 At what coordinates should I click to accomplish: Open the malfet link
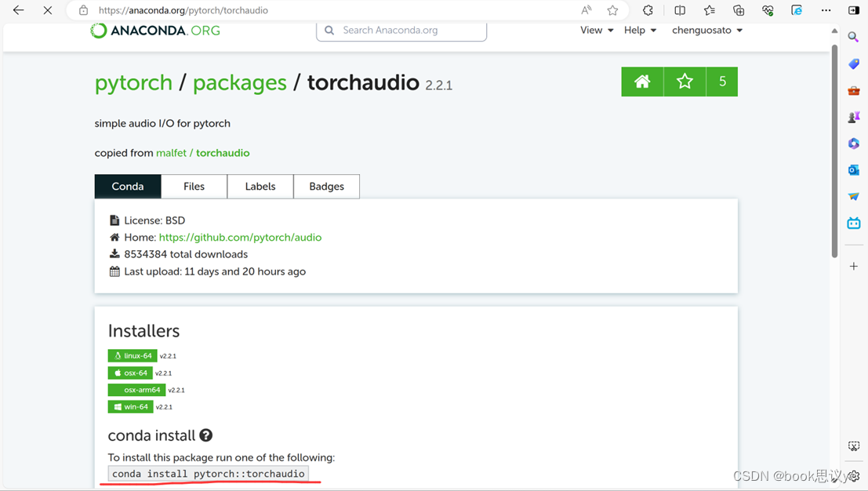(x=171, y=153)
